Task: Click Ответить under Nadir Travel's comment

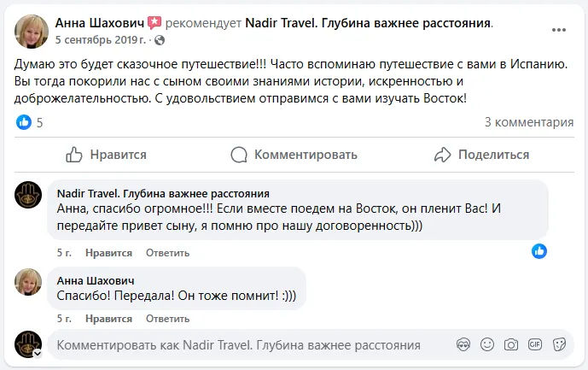Action: pyautogui.click(x=167, y=253)
